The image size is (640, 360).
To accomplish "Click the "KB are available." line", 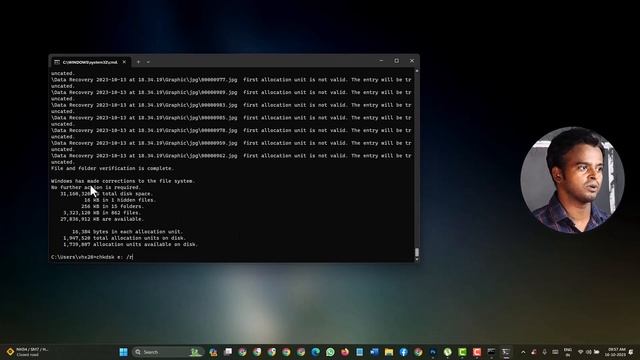I will point(102,219).
